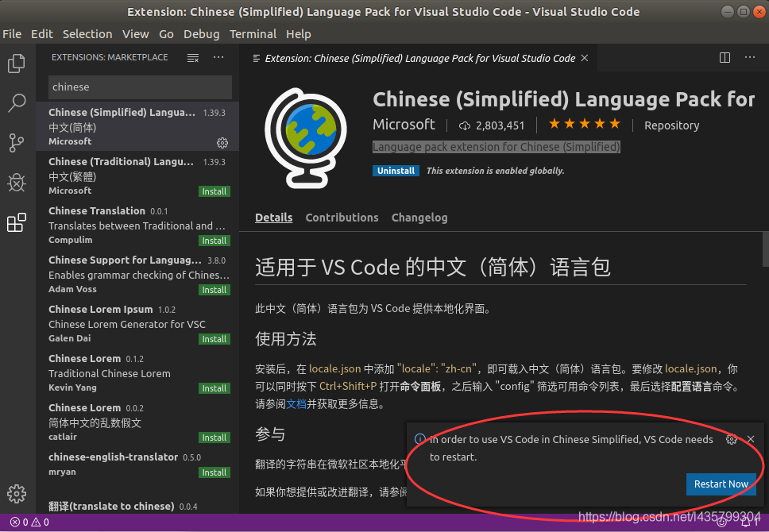
Task: Install Chinese Lorem by catlair
Action: pyautogui.click(x=214, y=438)
